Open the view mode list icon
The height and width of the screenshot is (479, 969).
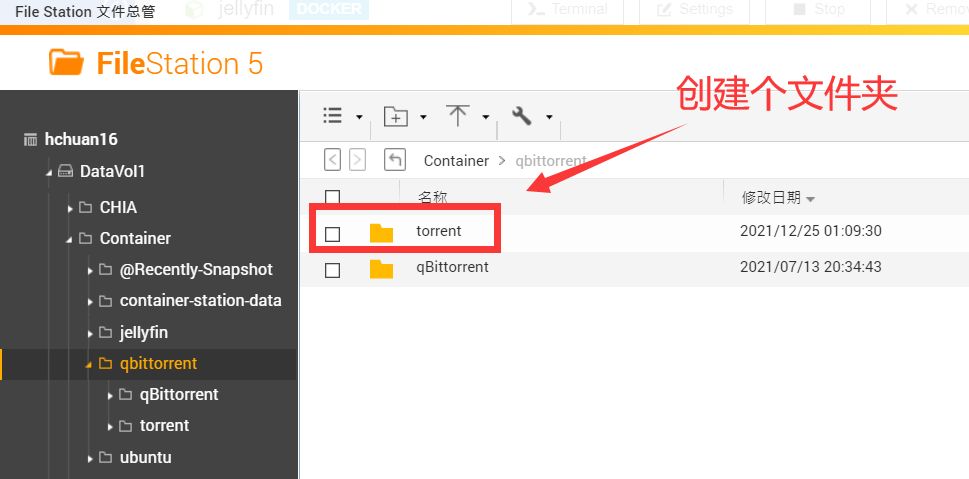(332, 116)
